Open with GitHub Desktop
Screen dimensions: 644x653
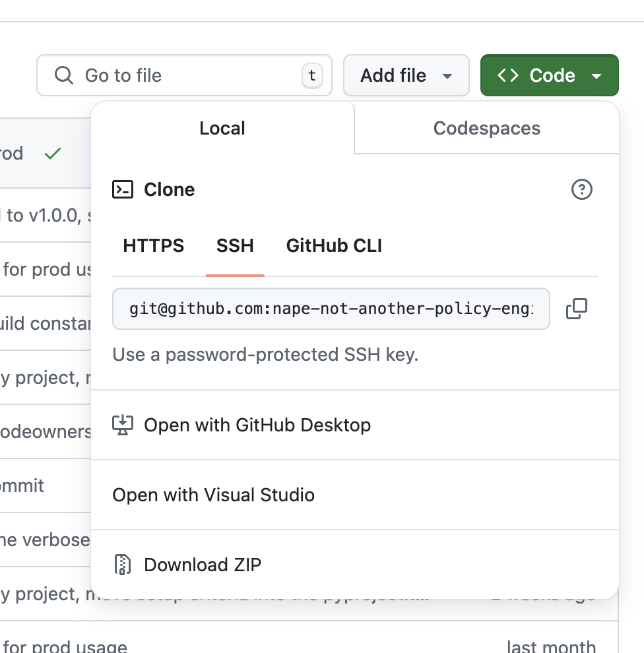pyautogui.click(x=355, y=425)
